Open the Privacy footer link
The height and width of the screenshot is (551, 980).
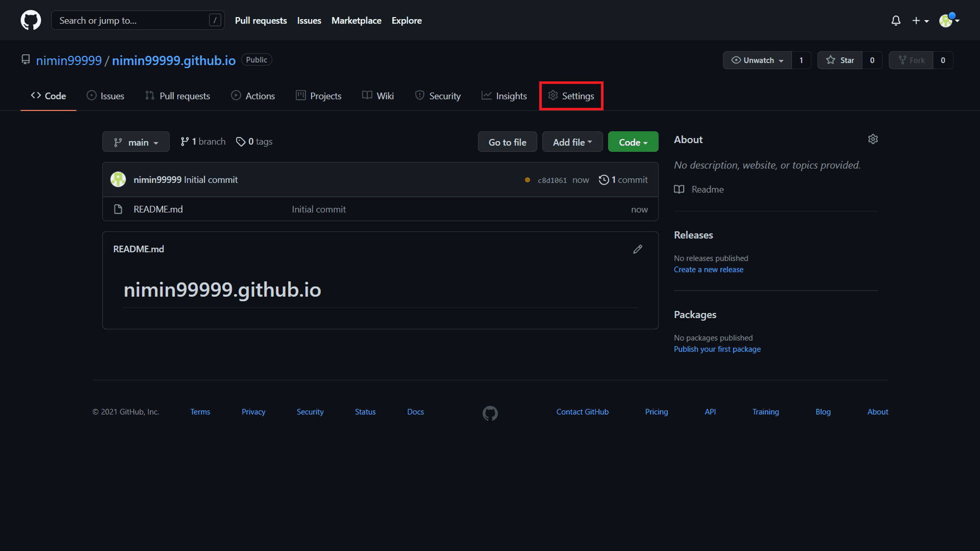point(253,412)
